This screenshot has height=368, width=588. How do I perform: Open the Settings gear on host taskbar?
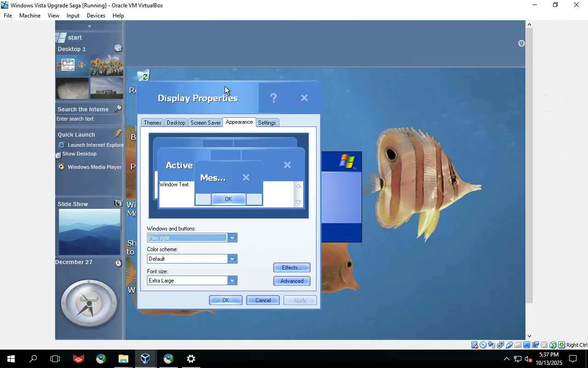pos(191,359)
